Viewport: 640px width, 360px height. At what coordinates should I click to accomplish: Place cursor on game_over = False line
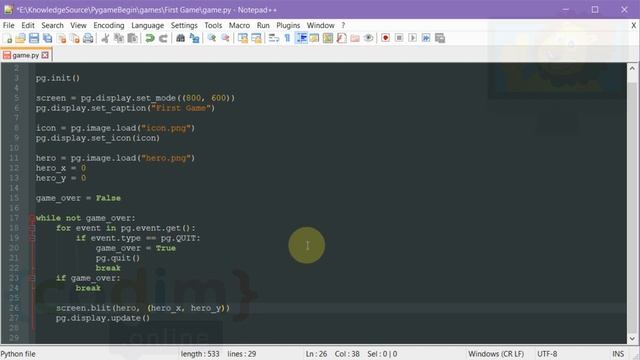click(78, 198)
